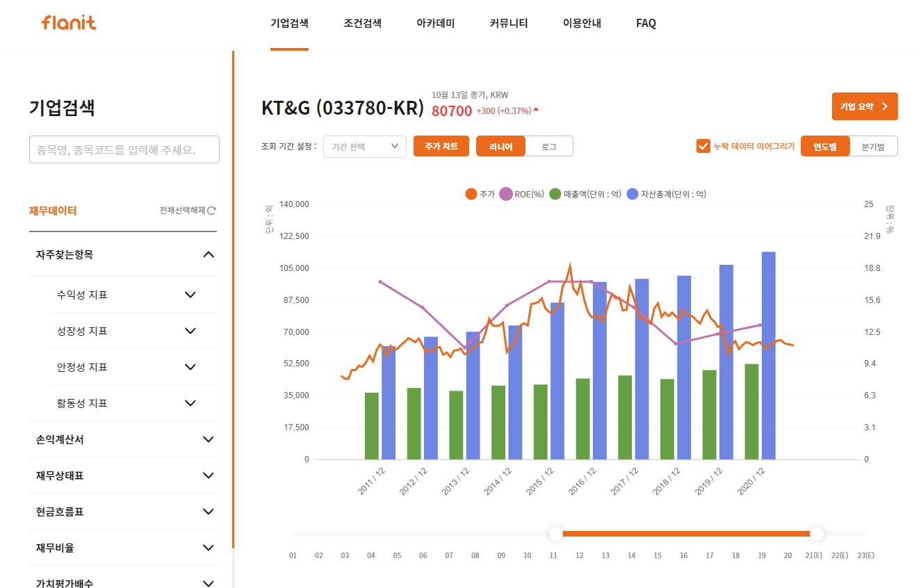The height and width of the screenshot is (588, 921).
Task: Click slider year label 01
Action: click(293, 555)
